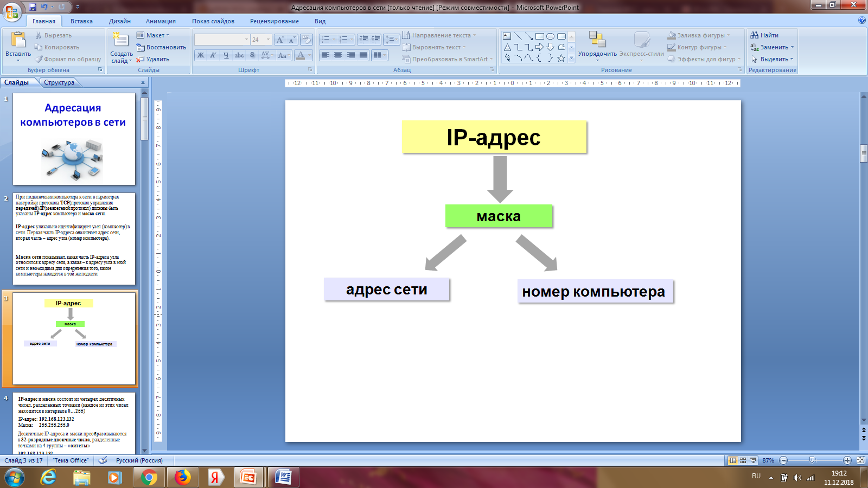Open the font name combo box
This screenshot has height=488, width=868.
(221, 40)
